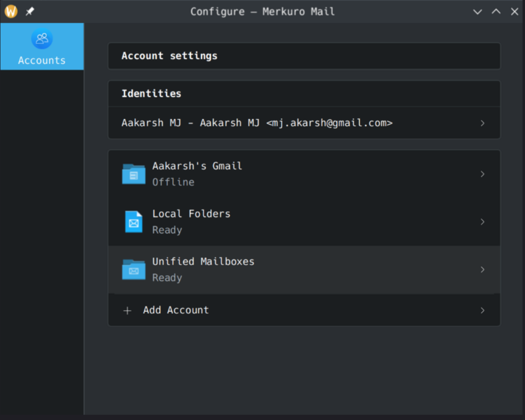Image resolution: width=525 pixels, height=420 pixels.
Task: Expand the Unified Mailboxes row chevron
Action: (x=482, y=270)
